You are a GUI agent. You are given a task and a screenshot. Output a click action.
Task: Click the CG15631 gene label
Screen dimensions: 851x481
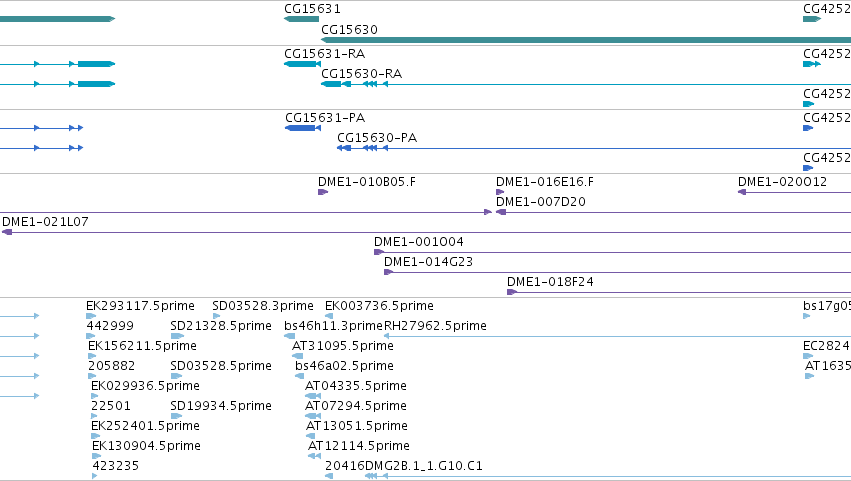[x=312, y=9]
